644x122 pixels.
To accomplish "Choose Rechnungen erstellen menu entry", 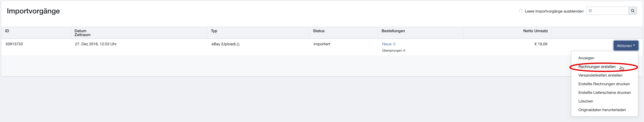I will click(597, 67).
